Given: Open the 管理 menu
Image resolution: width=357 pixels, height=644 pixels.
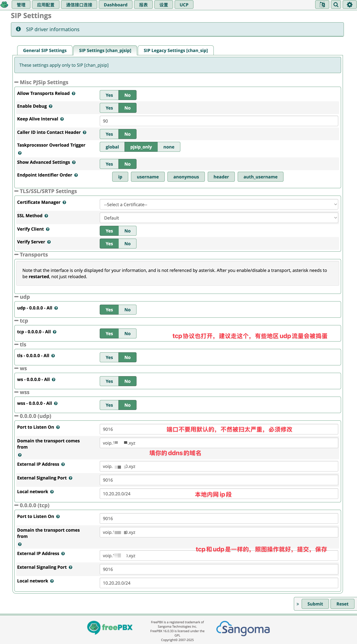Looking at the screenshot, I should coord(21,5).
